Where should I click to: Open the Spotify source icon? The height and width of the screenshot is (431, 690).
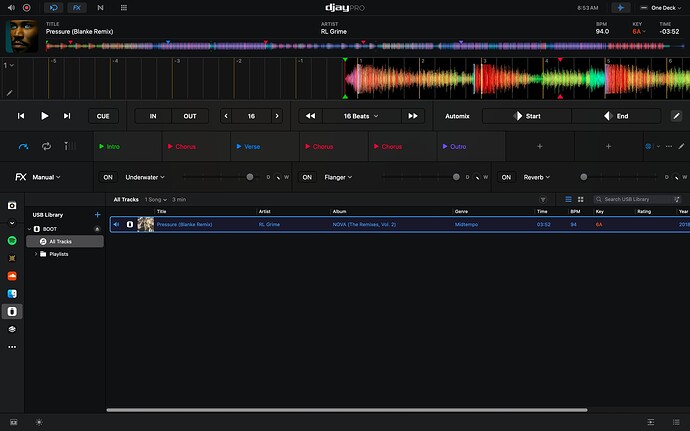point(12,240)
